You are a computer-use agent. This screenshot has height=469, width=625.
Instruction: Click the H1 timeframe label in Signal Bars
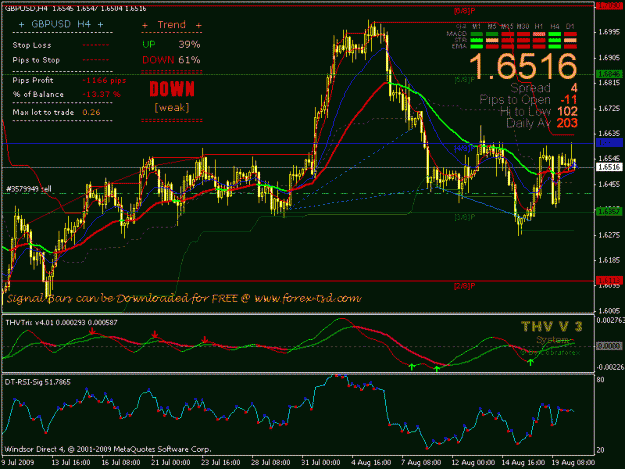pos(539,27)
